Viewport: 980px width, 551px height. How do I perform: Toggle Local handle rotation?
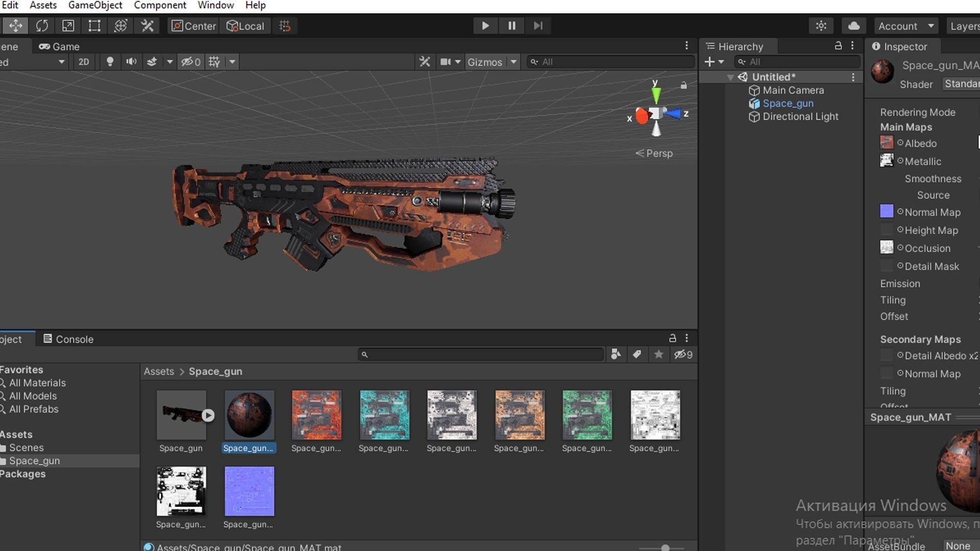245,26
